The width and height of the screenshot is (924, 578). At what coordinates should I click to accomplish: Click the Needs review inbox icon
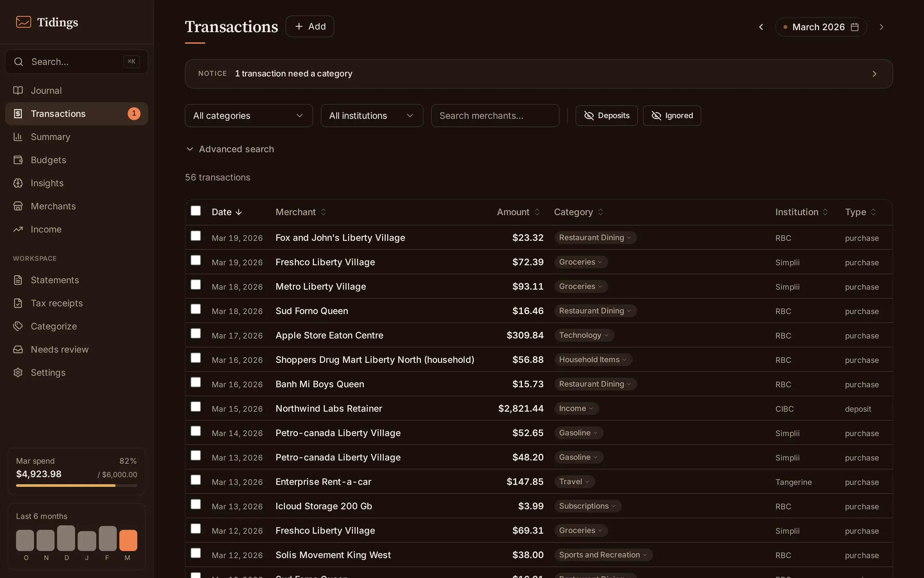click(x=18, y=349)
